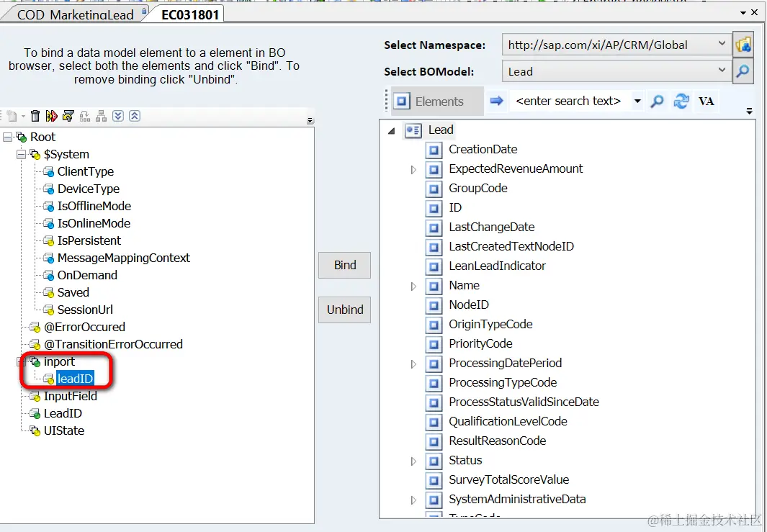Select SessionUrl tree item
767x532 pixels.
pos(85,310)
